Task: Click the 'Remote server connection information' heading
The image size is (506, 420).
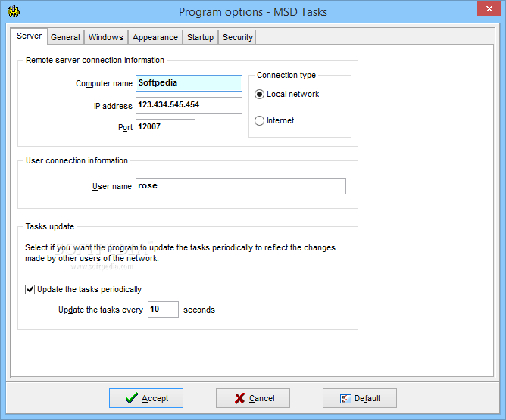Action: click(95, 60)
